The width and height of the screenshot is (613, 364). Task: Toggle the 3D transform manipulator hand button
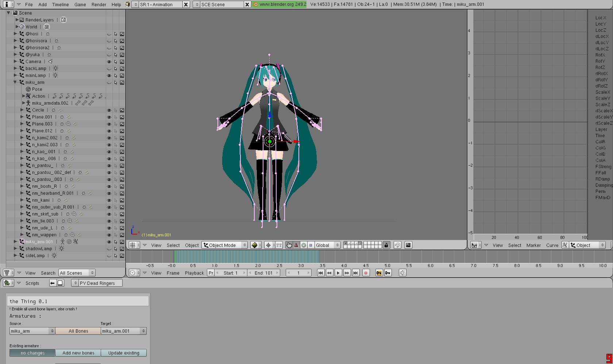[289, 245]
